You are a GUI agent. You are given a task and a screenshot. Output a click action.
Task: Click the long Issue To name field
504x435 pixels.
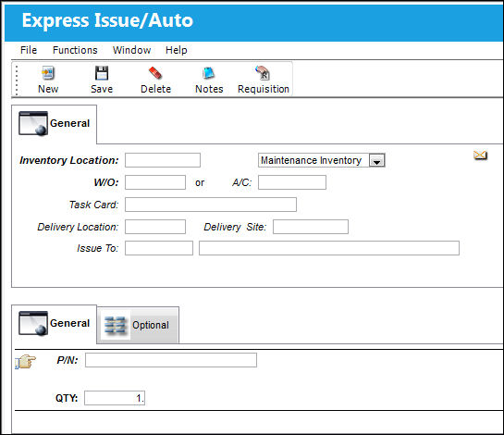[x=329, y=248]
